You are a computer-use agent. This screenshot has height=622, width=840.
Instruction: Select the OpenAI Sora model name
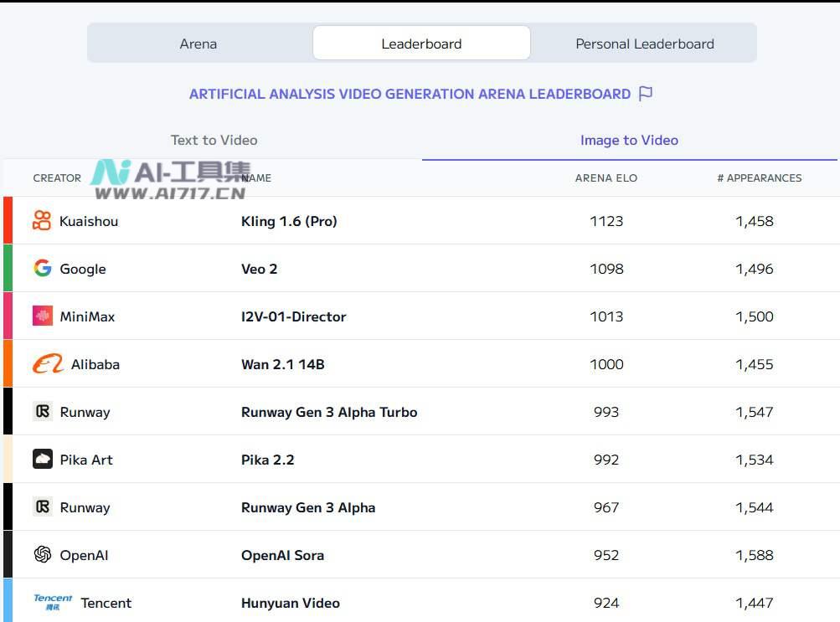click(x=282, y=555)
